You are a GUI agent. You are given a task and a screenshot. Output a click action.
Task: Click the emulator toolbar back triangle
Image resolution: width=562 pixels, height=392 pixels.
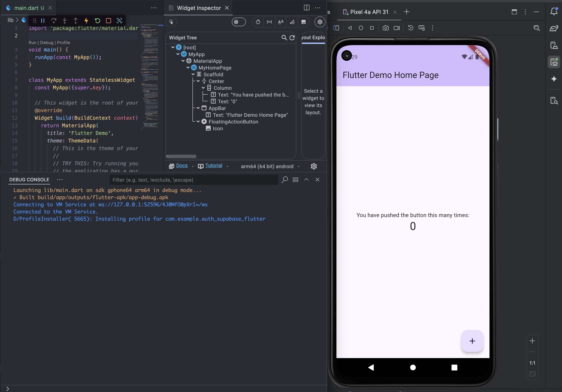coord(350,28)
